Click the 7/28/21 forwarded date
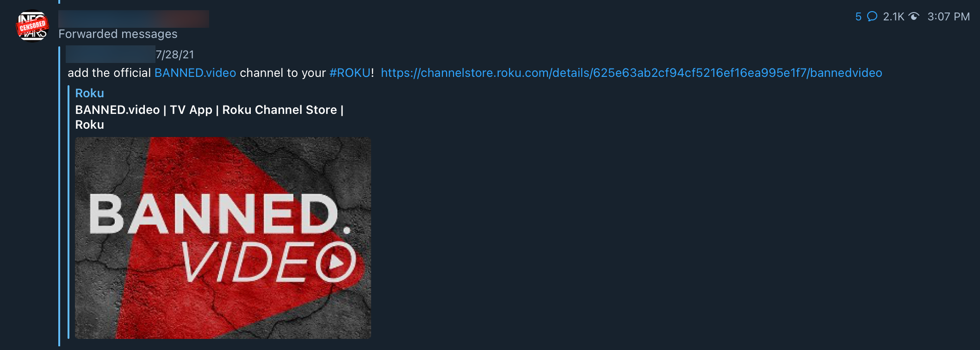 tap(175, 55)
